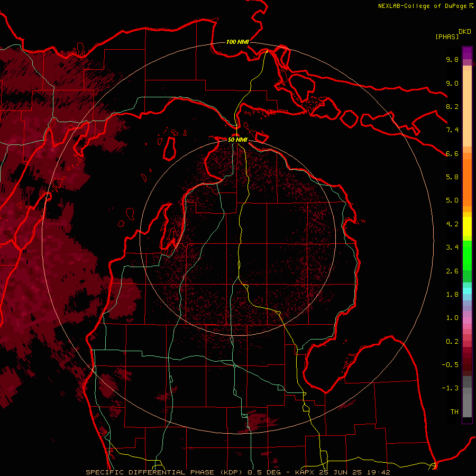Click the -0.5 value on color scale

(450, 365)
